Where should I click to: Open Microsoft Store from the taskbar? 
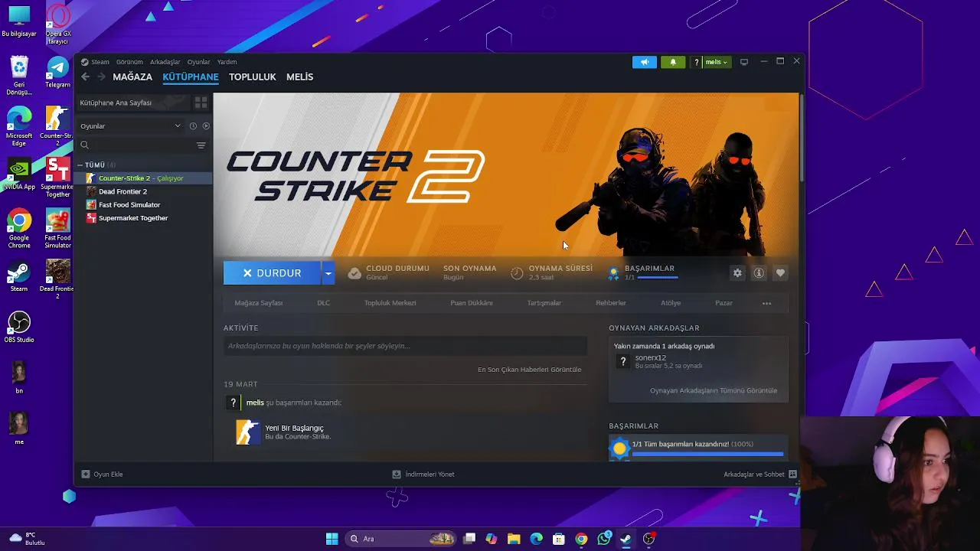click(x=559, y=539)
